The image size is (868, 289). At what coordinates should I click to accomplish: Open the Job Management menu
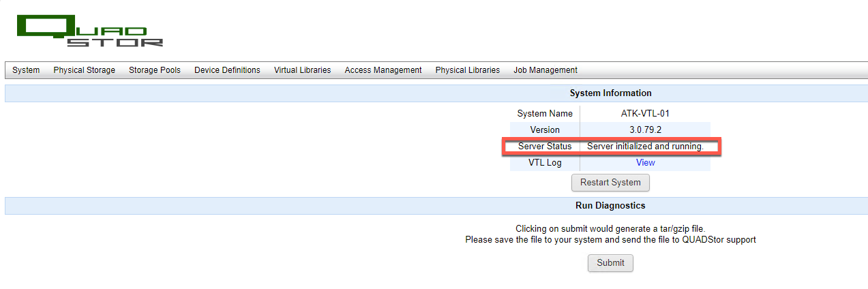click(545, 70)
